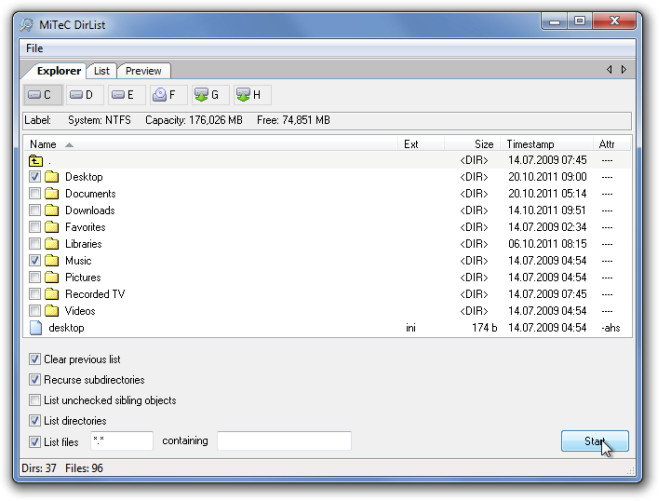Go up via the parent folder icon
This screenshot has height=501, width=660.
[x=36, y=160]
